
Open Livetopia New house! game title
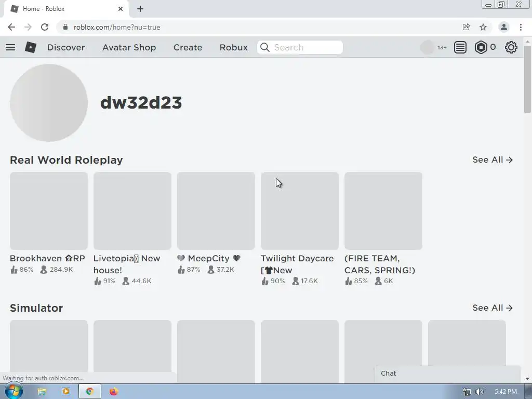[127, 264]
